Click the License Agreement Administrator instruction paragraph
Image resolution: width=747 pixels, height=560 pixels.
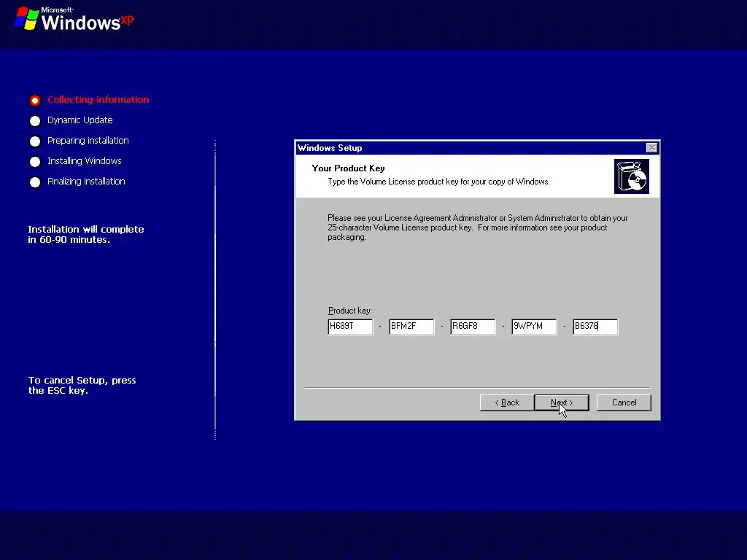[x=477, y=227]
